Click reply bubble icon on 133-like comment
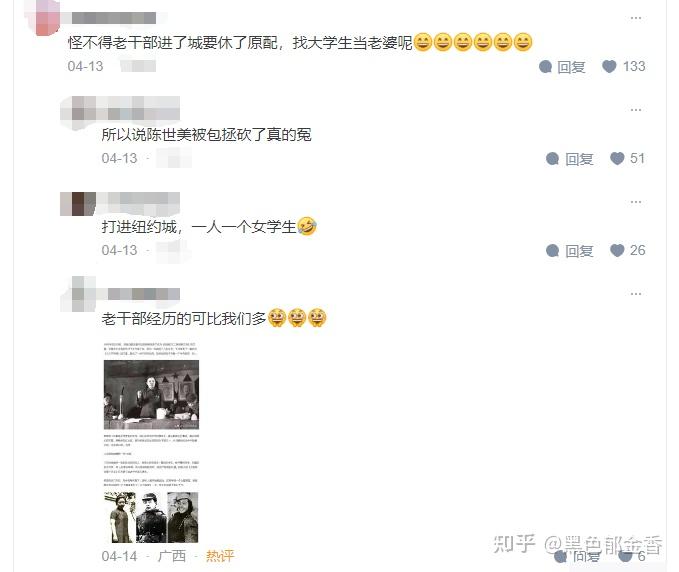 point(545,67)
